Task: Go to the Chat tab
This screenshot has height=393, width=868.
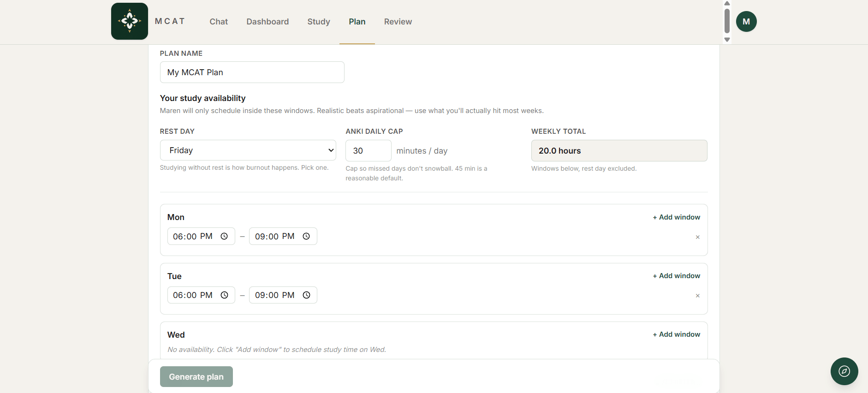Action: [x=219, y=22]
